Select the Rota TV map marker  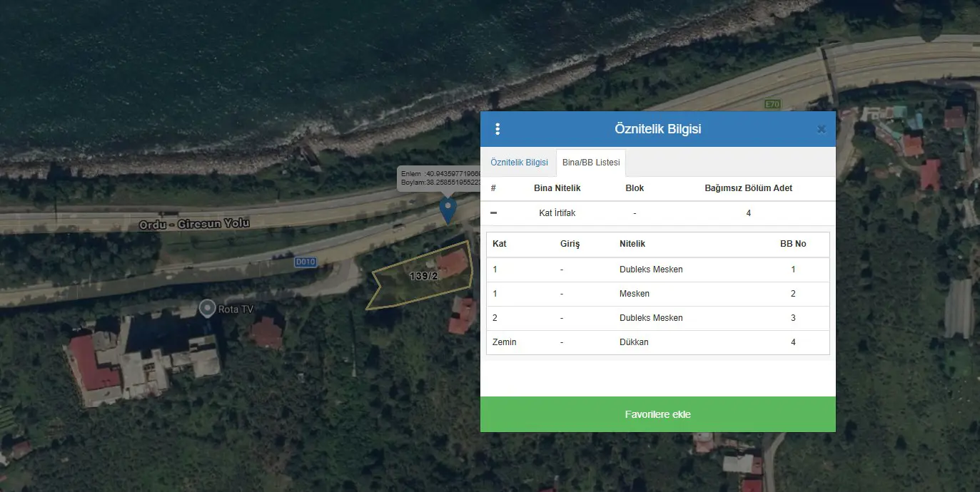tap(207, 308)
